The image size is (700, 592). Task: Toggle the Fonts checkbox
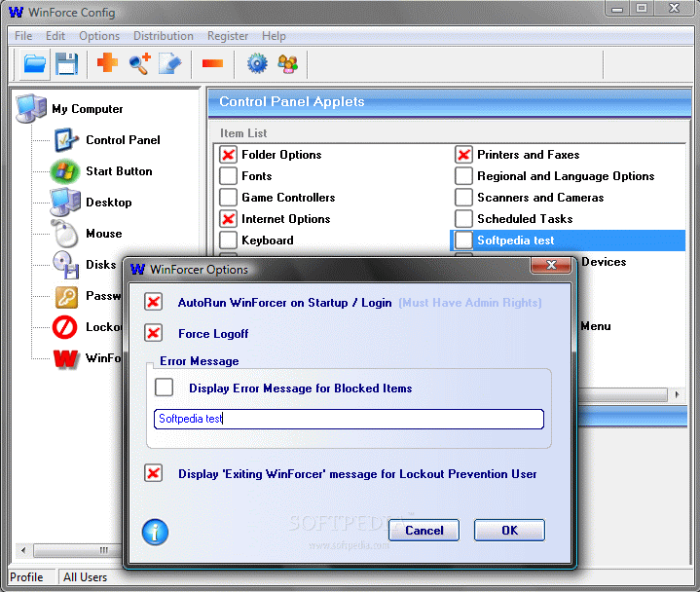coord(228,176)
